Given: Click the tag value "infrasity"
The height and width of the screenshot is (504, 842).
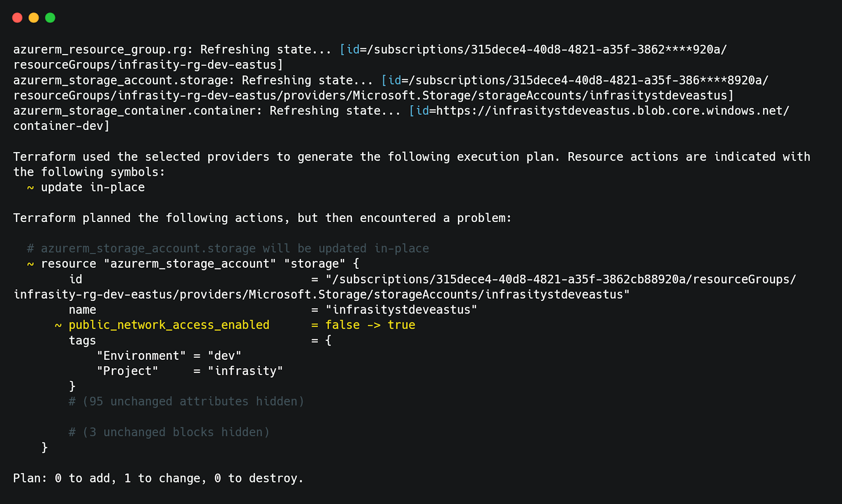Looking at the screenshot, I should [245, 371].
